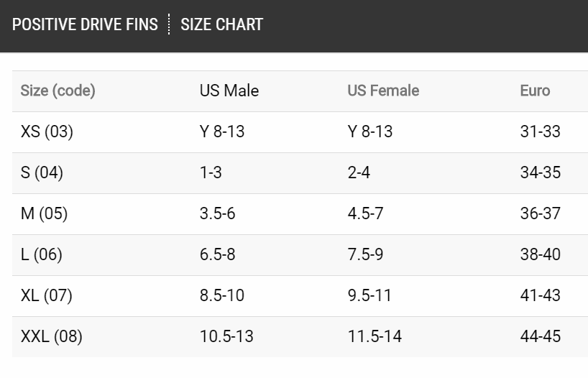Click the US Female column header

383,91
